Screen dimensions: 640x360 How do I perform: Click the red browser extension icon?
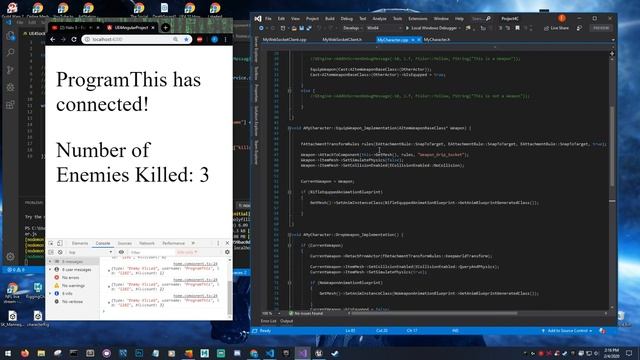point(200,40)
